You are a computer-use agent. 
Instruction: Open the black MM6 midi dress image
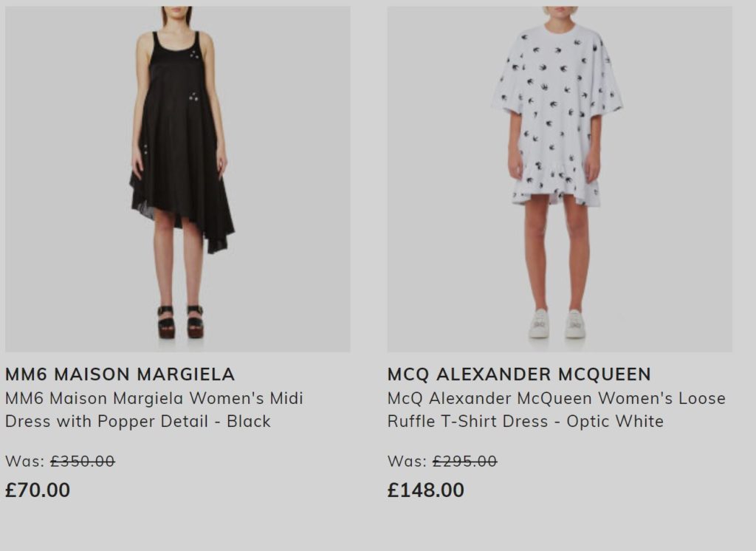coord(177,179)
